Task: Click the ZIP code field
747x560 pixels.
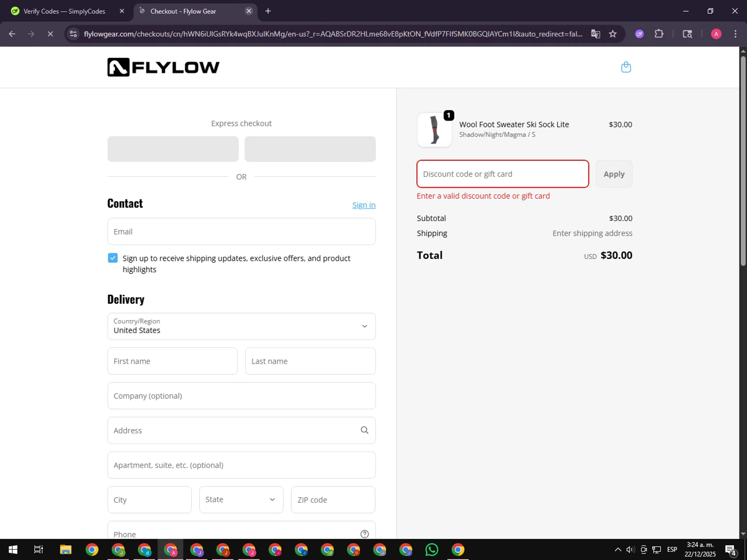Action: tap(333, 500)
